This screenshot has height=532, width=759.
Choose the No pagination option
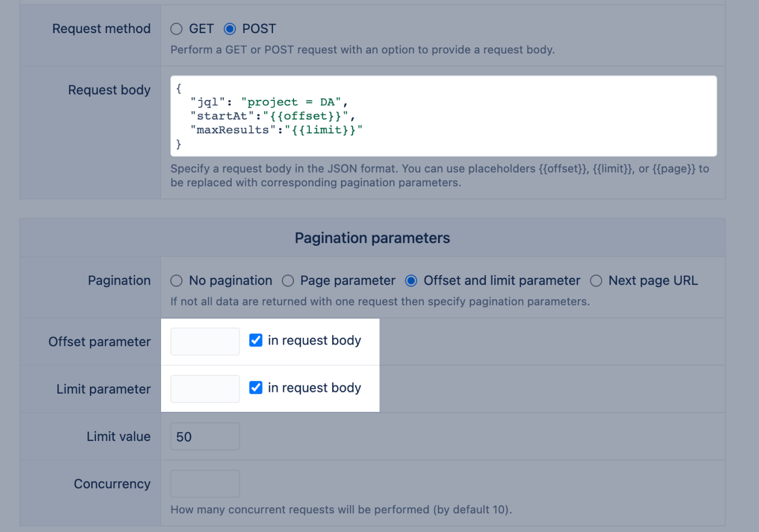point(177,281)
